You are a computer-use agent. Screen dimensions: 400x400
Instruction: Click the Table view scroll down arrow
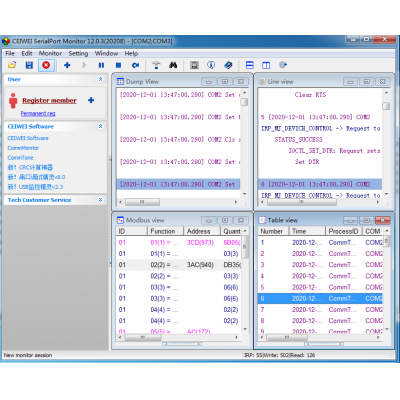(x=387, y=329)
